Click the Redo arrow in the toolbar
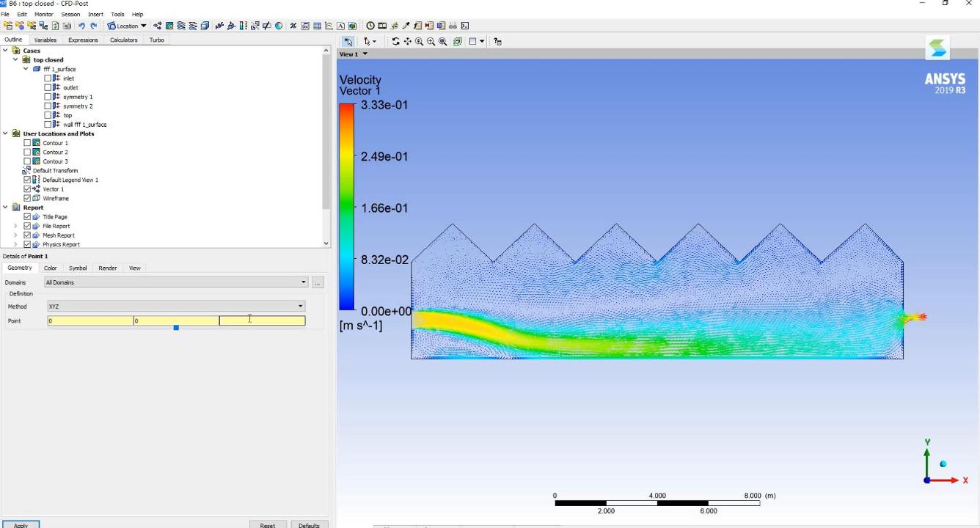 click(93, 26)
